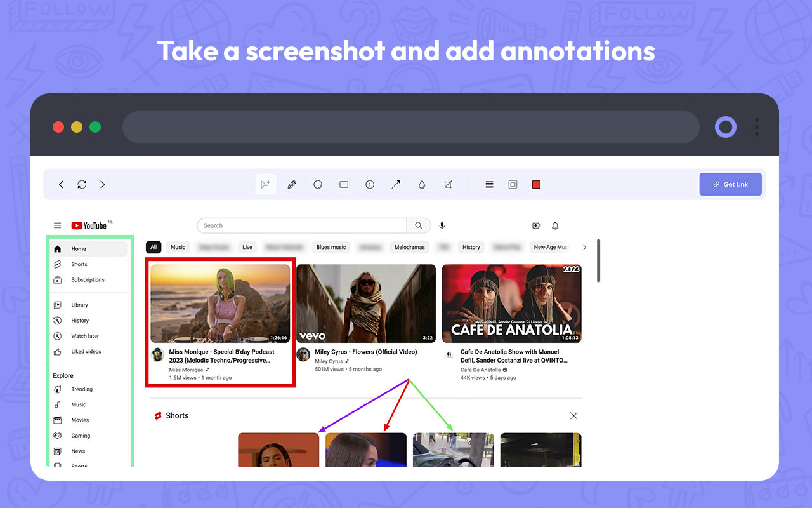Click the '501M views • 5 months ago' text
Screen dimensions: 812x508
(x=348, y=369)
